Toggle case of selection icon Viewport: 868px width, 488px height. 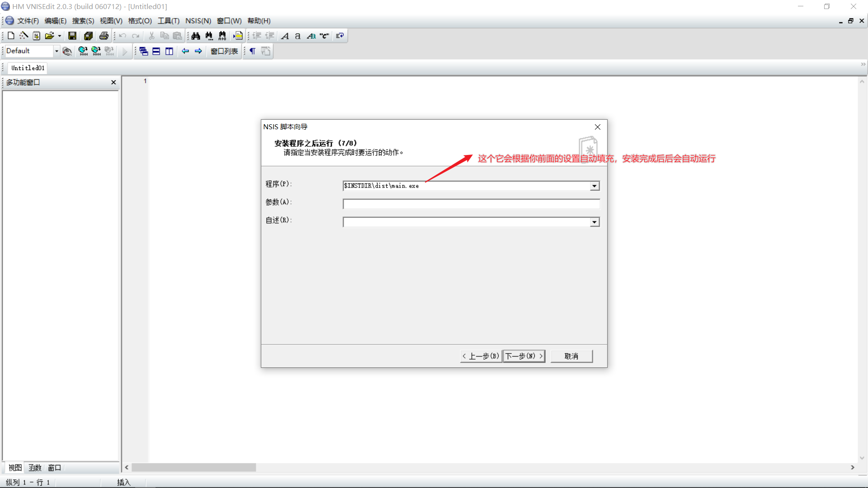[311, 36]
